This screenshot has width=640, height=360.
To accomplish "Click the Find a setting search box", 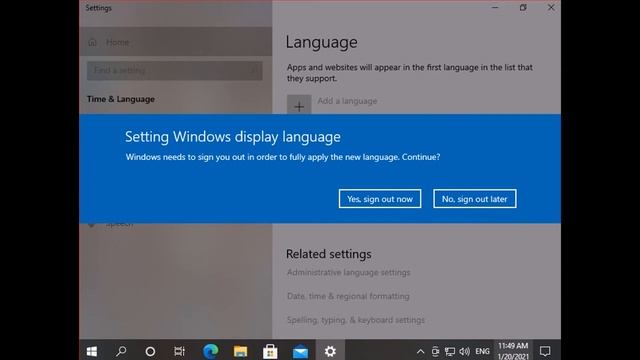I will [x=174, y=71].
